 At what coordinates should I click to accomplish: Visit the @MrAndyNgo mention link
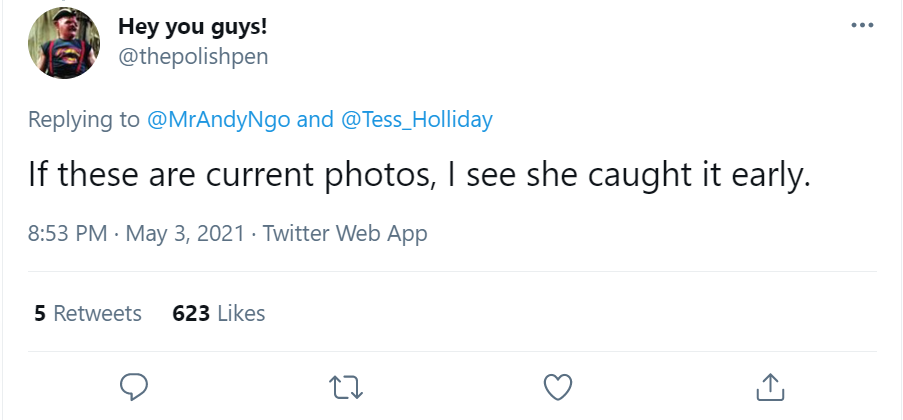coord(219,120)
